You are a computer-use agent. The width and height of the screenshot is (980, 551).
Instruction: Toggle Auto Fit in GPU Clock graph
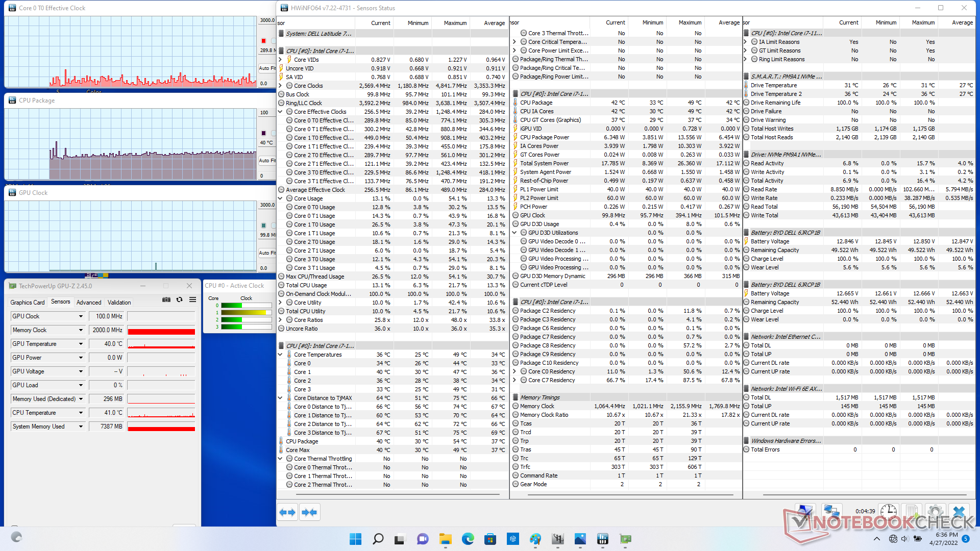point(266,253)
